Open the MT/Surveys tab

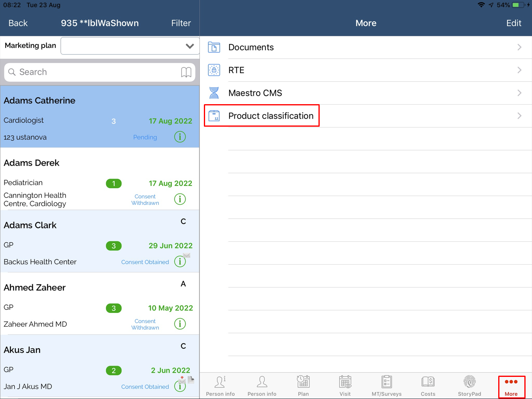tap(386, 385)
